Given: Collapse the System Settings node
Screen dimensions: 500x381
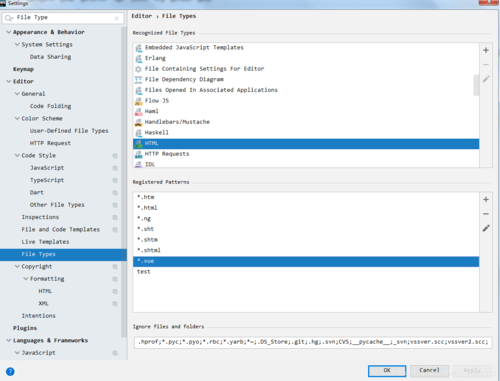Looking at the screenshot, I should click(x=17, y=44).
